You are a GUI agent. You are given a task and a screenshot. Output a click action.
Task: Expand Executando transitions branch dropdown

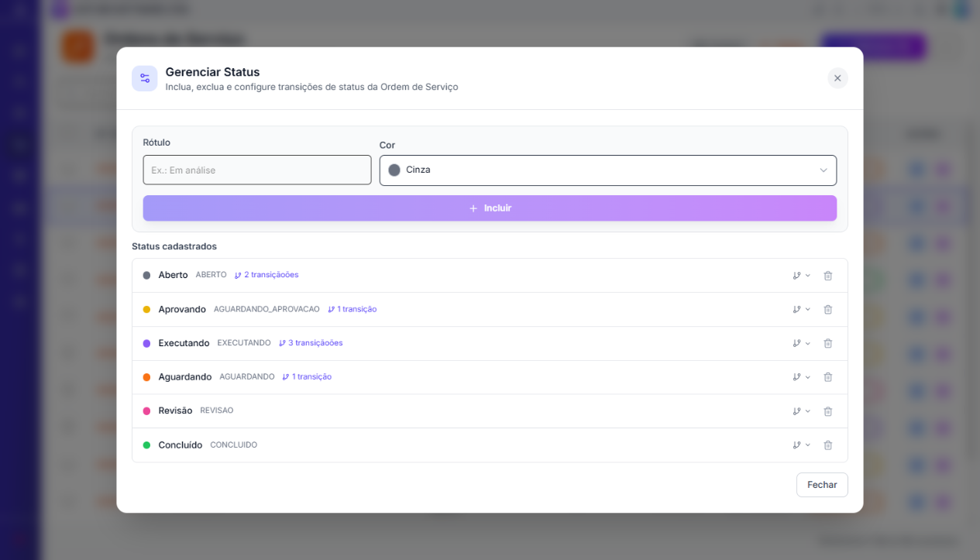click(801, 343)
